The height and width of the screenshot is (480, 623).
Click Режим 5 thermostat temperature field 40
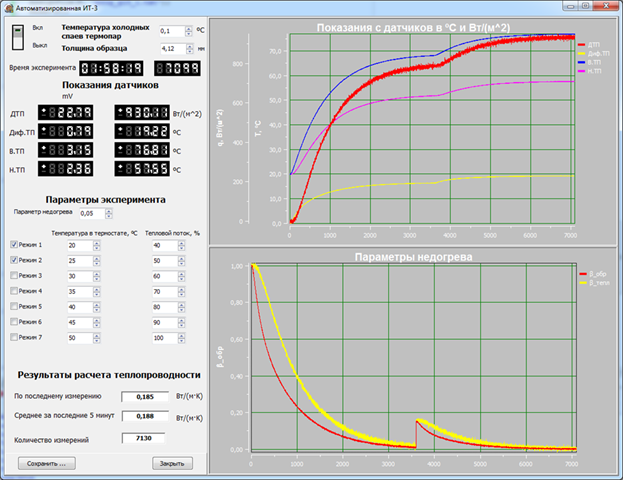(x=80, y=307)
